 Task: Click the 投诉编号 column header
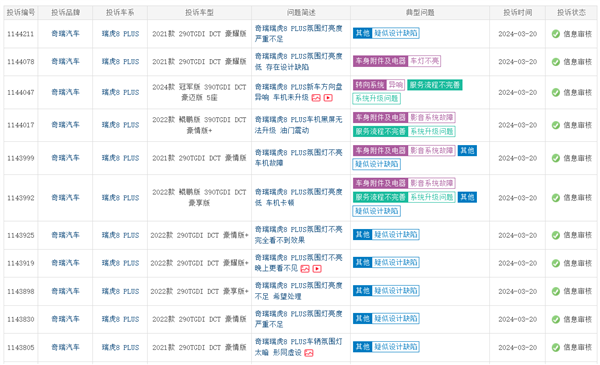coord(21,13)
